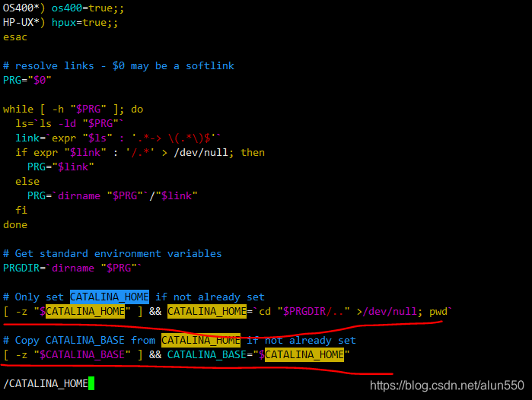Click the 'pwd`' command text
532x400 pixels.
pyautogui.click(x=441, y=311)
